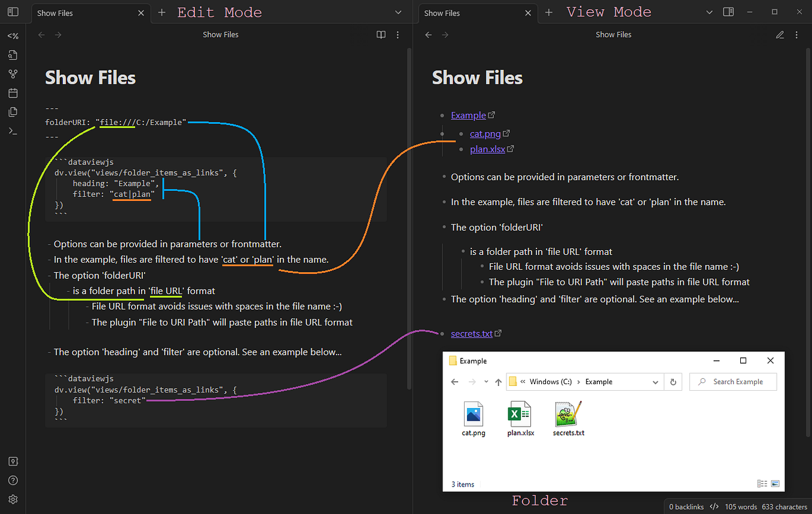
Task: Open the plan.xlsx link
Action: (487, 150)
